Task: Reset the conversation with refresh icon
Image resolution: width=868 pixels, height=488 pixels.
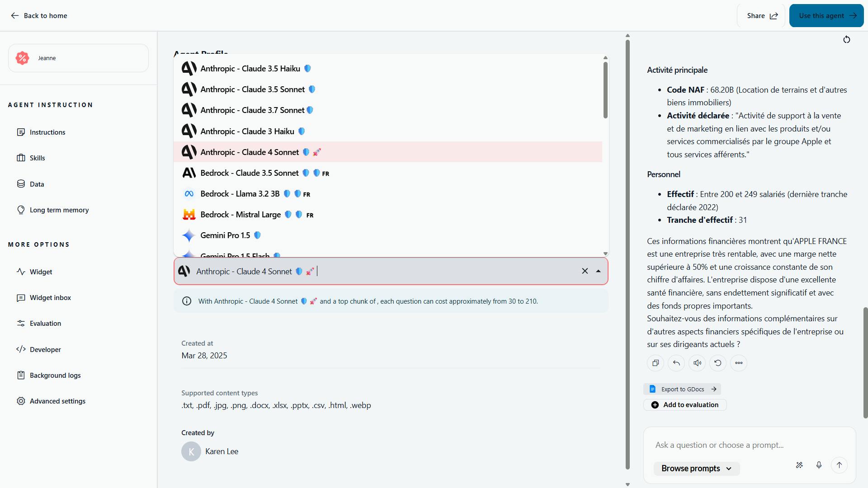Action: pyautogui.click(x=847, y=40)
